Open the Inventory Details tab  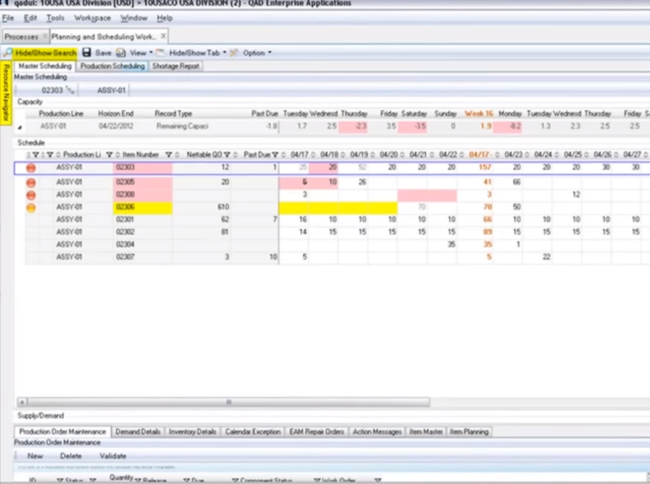pos(193,432)
